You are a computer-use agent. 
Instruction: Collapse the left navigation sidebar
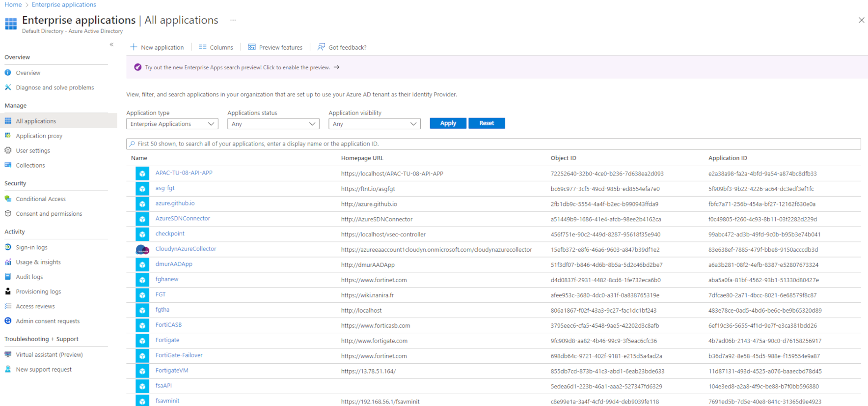(111, 45)
